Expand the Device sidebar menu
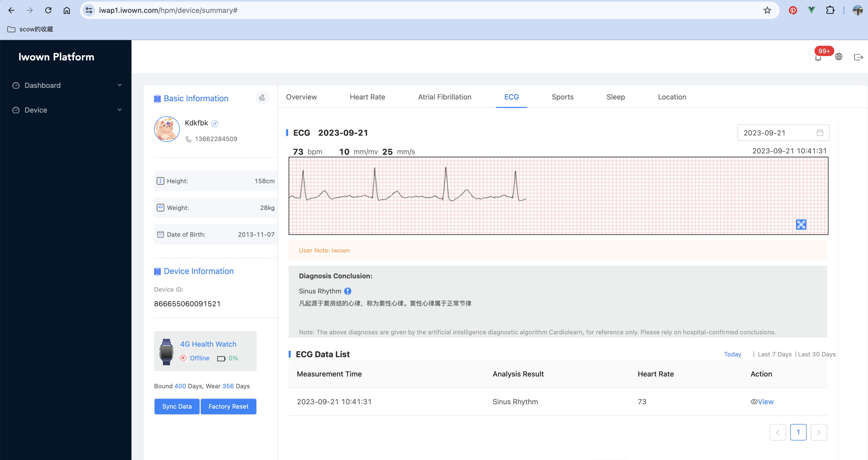The image size is (868, 460). (x=66, y=110)
